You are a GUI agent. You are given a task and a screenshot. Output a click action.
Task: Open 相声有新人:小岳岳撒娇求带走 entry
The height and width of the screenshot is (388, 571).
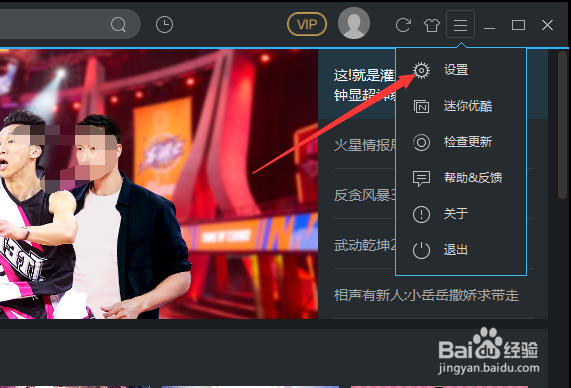(426, 295)
